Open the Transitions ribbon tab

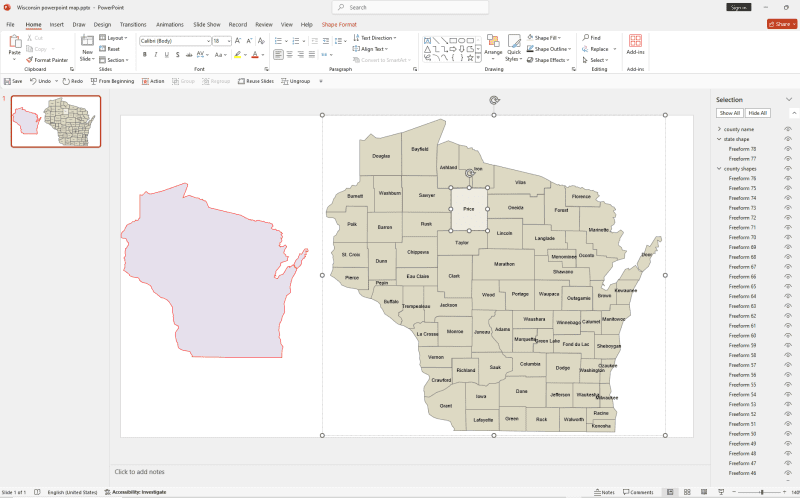[133, 24]
